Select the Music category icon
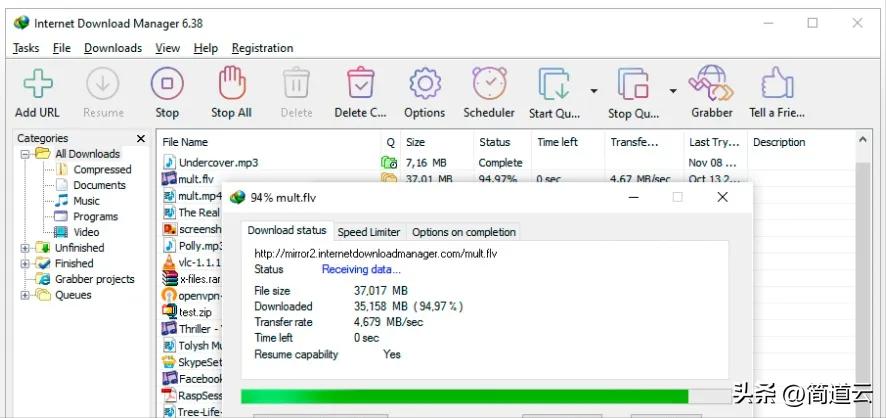 [62, 201]
